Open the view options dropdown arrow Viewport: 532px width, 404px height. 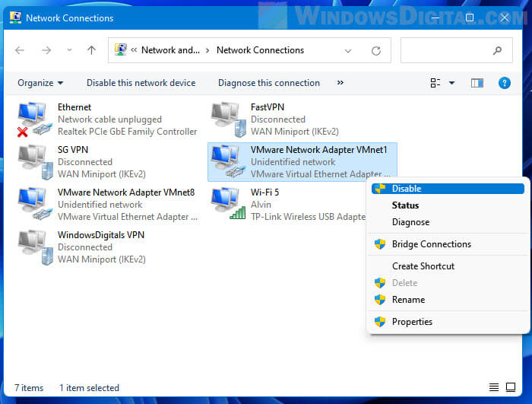tap(451, 83)
